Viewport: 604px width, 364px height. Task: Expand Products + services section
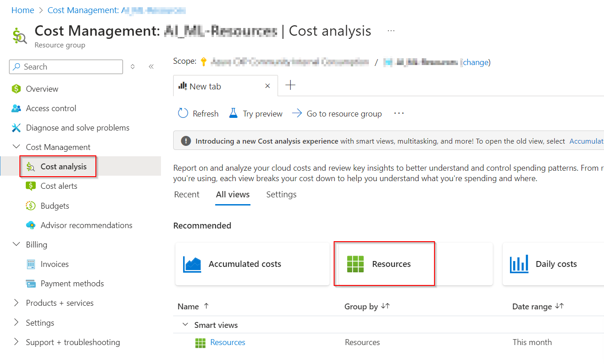pos(17,303)
